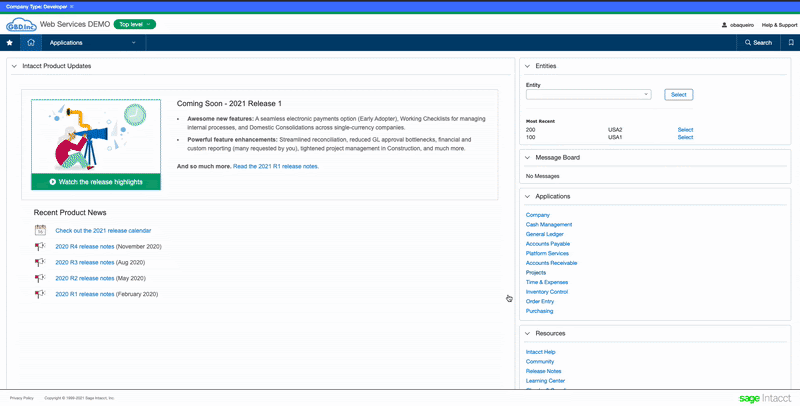Click the Select button next to Entity
The width and height of the screenshot is (800, 406).
679,94
